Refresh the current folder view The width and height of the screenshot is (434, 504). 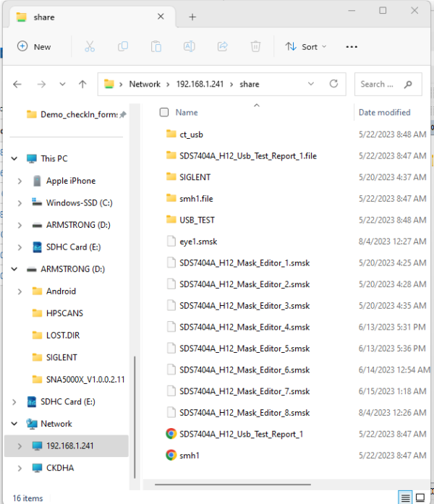334,84
